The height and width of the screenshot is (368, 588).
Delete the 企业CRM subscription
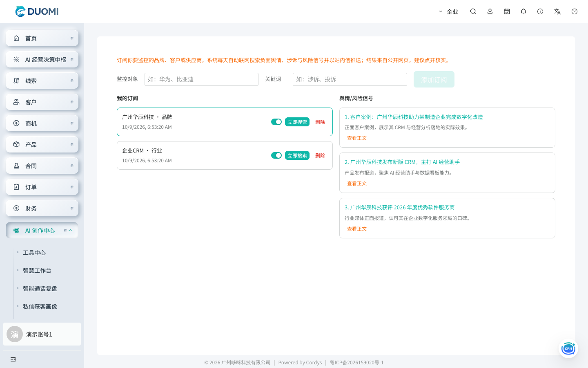pyautogui.click(x=320, y=155)
